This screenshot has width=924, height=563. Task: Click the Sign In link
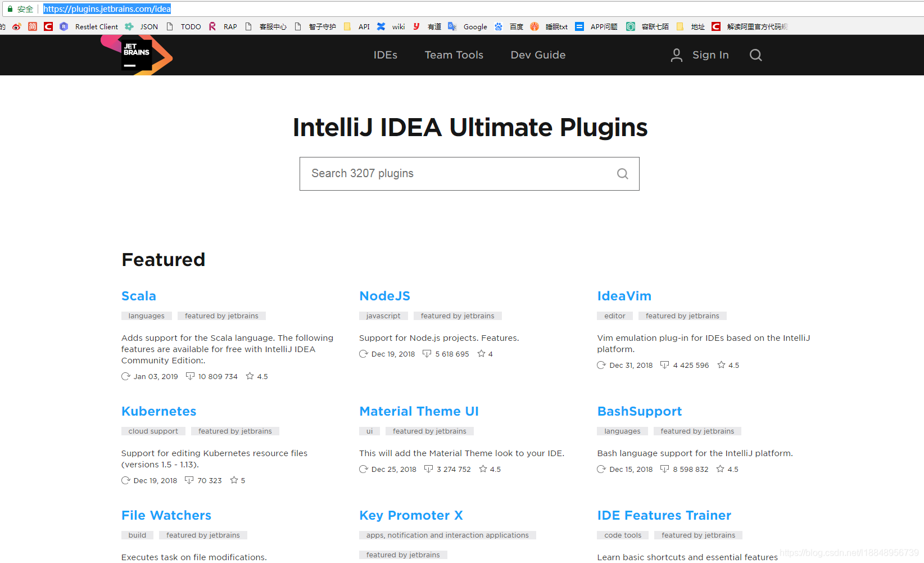[x=710, y=55]
